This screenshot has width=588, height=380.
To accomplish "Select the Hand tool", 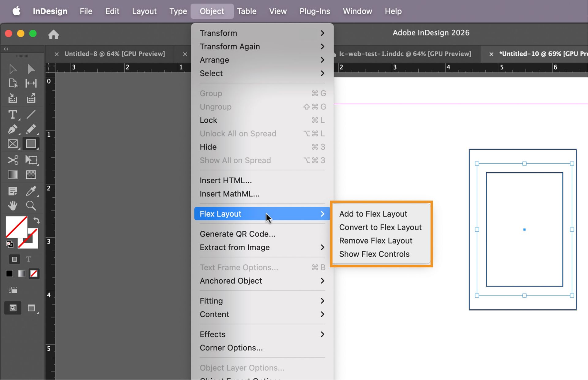I will point(12,206).
